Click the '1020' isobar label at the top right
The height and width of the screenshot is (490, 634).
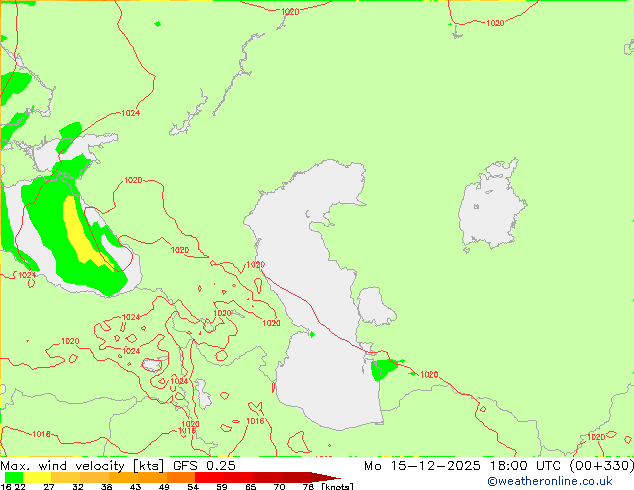click(495, 23)
